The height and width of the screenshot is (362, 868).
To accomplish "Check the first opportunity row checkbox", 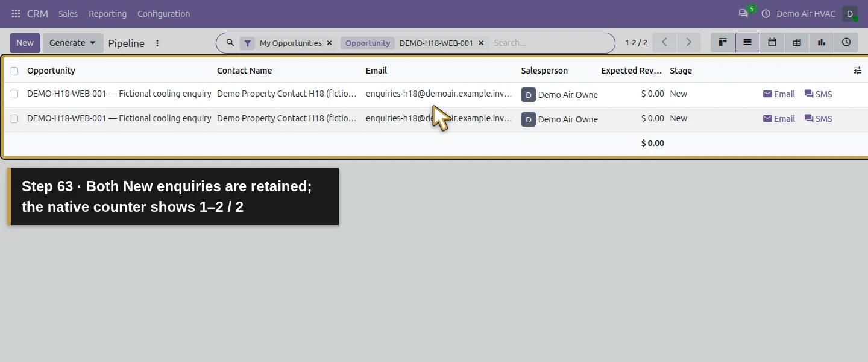I will tap(14, 94).
